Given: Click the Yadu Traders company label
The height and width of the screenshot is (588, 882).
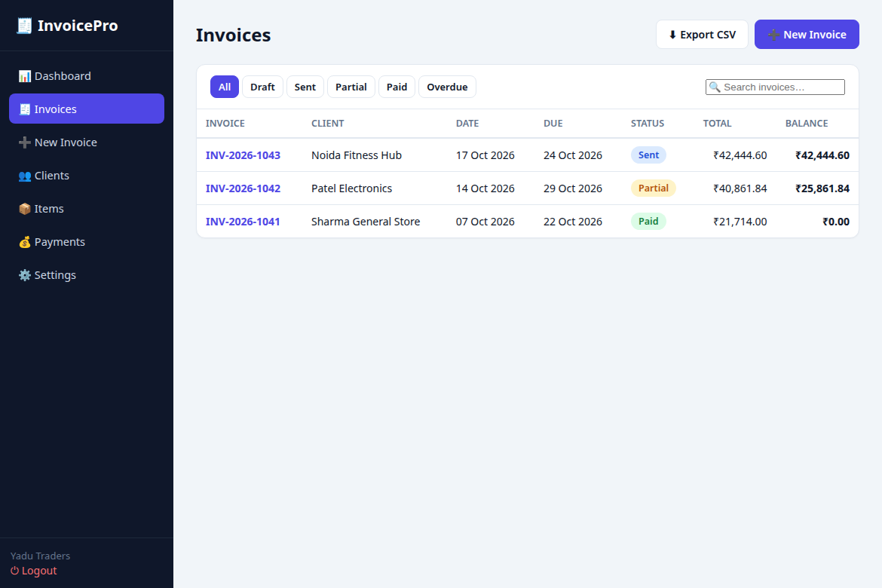Looking at the screenshot, I should [x=41, y=556].
